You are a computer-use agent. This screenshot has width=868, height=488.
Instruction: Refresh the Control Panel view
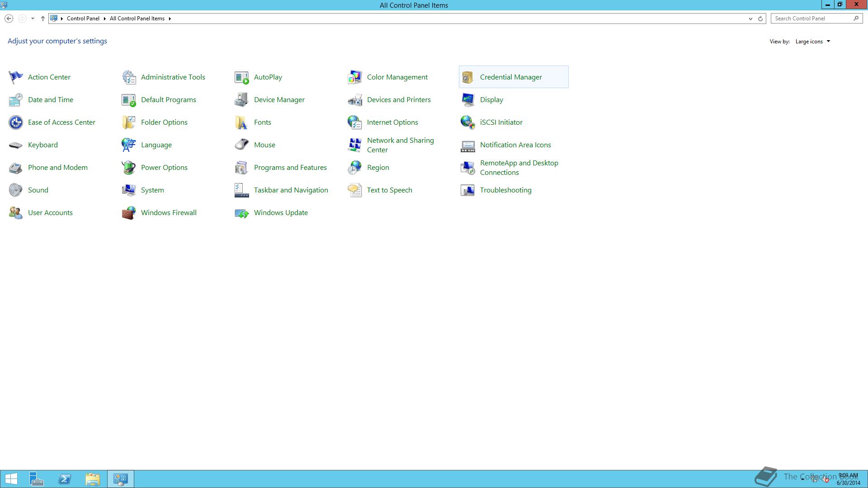point(760,19)
